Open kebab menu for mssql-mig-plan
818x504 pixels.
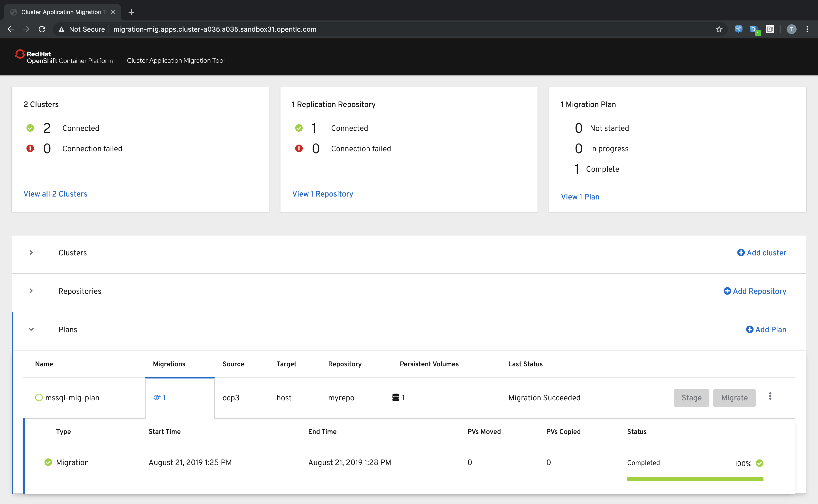770,396
